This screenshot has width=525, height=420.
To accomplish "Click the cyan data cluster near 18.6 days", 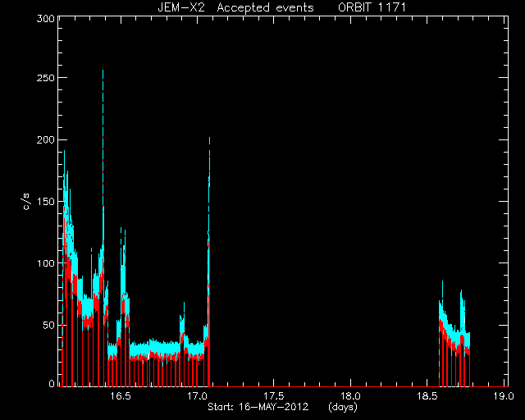I will point(454,328).
